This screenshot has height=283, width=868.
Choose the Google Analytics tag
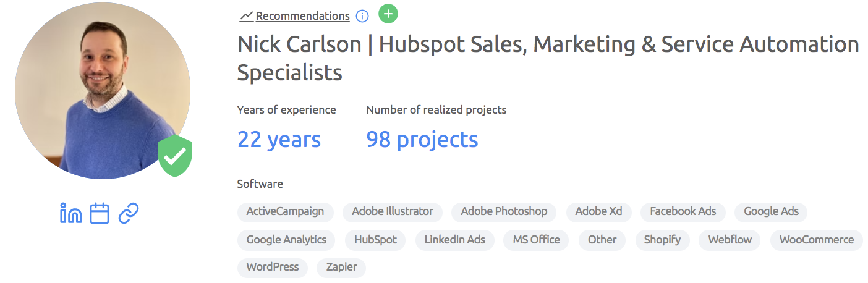click(286, 240)
